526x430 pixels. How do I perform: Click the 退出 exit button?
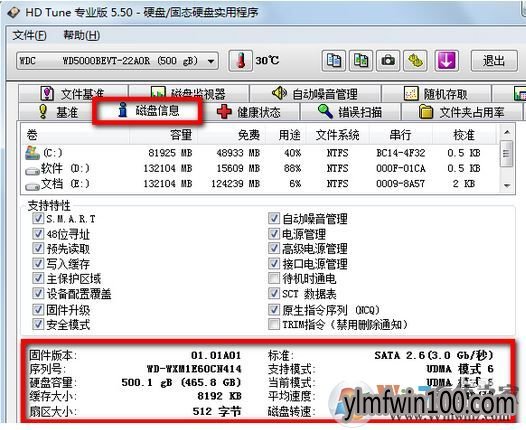[494, 61]
